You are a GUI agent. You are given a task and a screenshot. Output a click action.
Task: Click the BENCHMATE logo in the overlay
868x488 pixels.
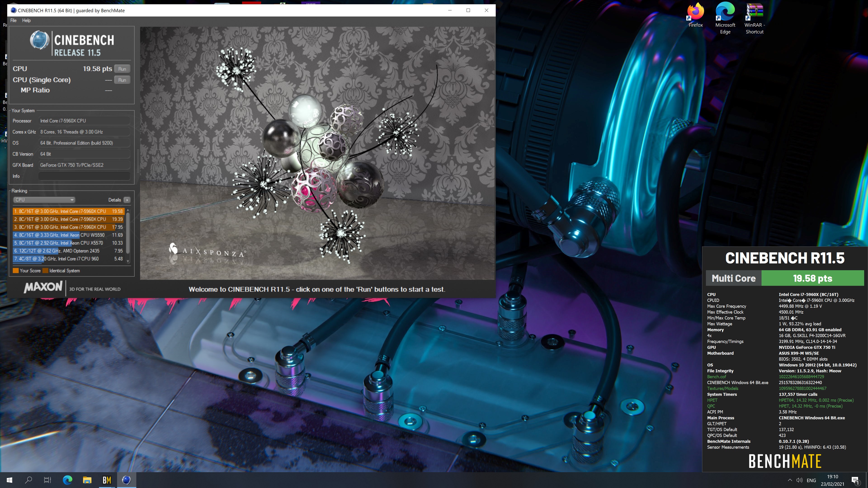[x=785, y=461]
